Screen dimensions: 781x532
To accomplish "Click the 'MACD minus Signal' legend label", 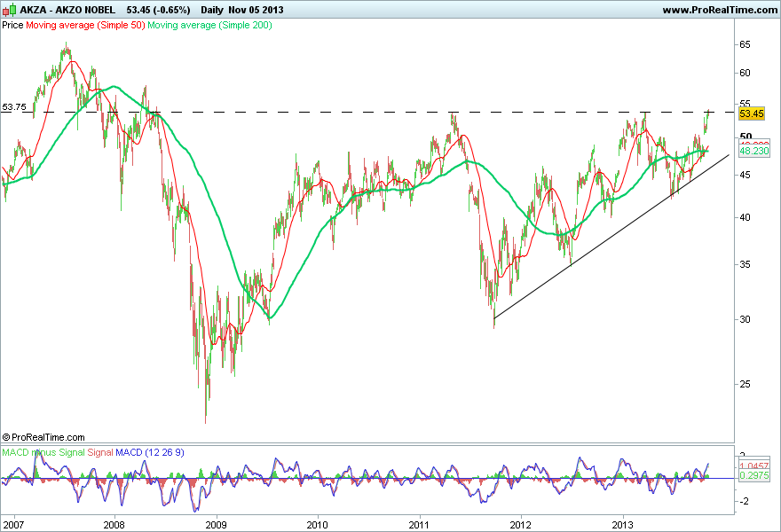I will pos(43,452).
